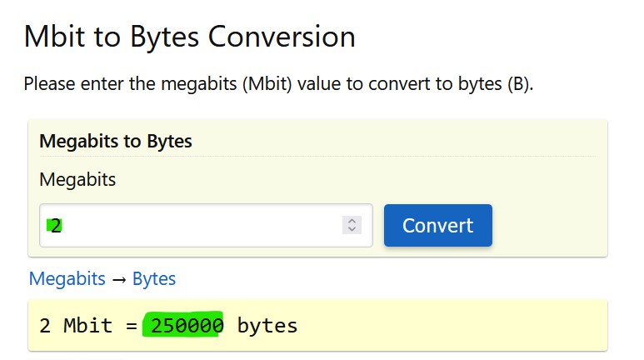This screenshot has height=360, width=644.
Task: Click the Megabits field label
Action: 77,179
